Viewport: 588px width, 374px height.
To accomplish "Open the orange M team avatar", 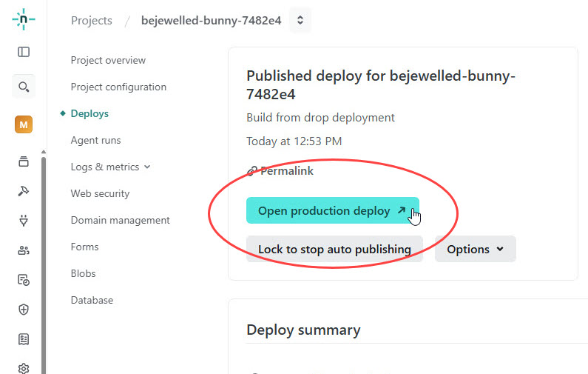I will tap(24, 124).
